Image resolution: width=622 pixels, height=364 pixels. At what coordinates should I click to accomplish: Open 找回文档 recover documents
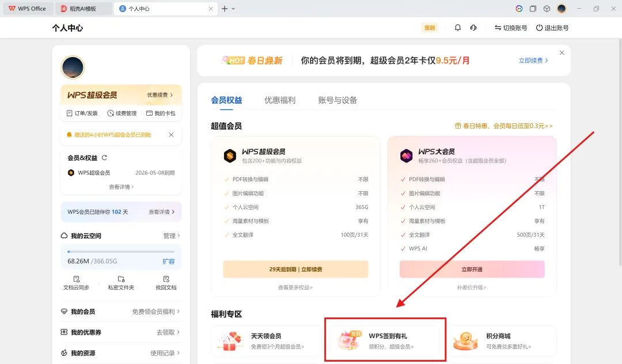pyautogui.click(x=166, y=283)
